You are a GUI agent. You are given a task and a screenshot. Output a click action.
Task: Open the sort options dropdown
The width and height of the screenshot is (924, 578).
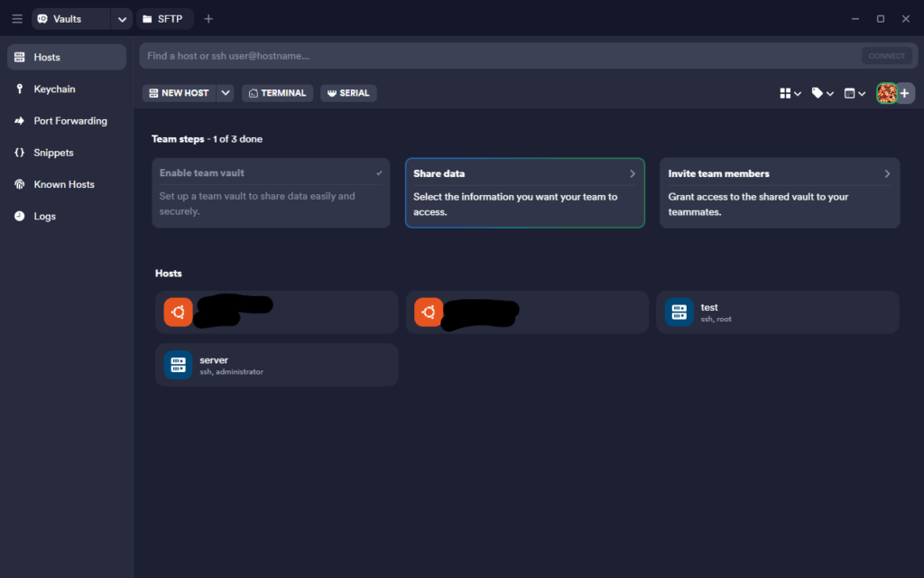(854, 93)
